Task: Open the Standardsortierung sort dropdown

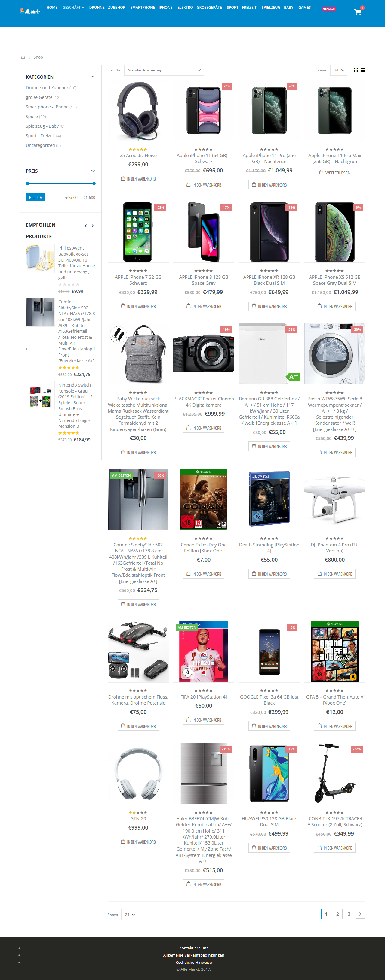Action: click(x=164, y=70)
